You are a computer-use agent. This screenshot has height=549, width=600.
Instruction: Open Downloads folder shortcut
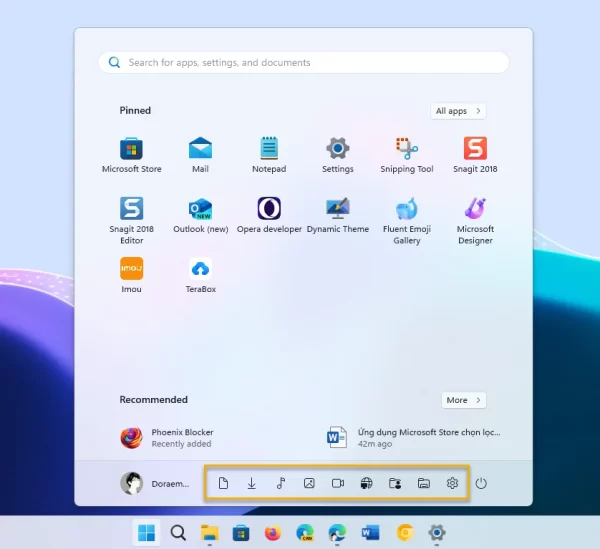[x=251, y=483]
